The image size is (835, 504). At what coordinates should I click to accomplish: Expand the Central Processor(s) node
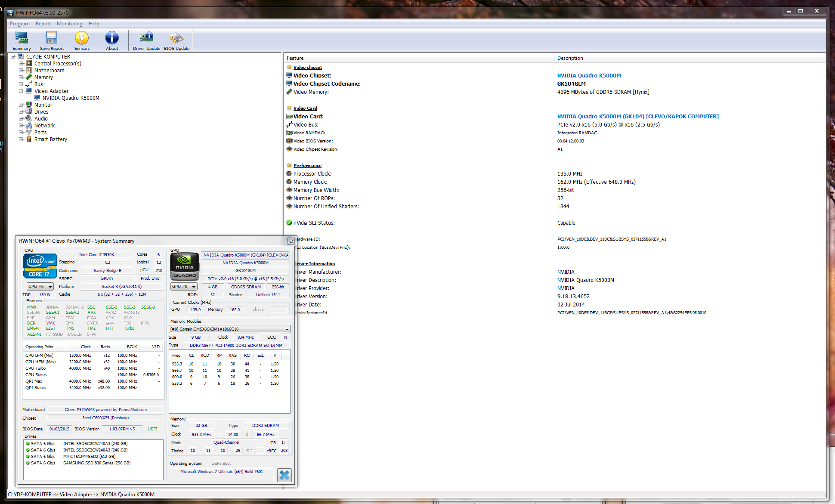(21, 63)
